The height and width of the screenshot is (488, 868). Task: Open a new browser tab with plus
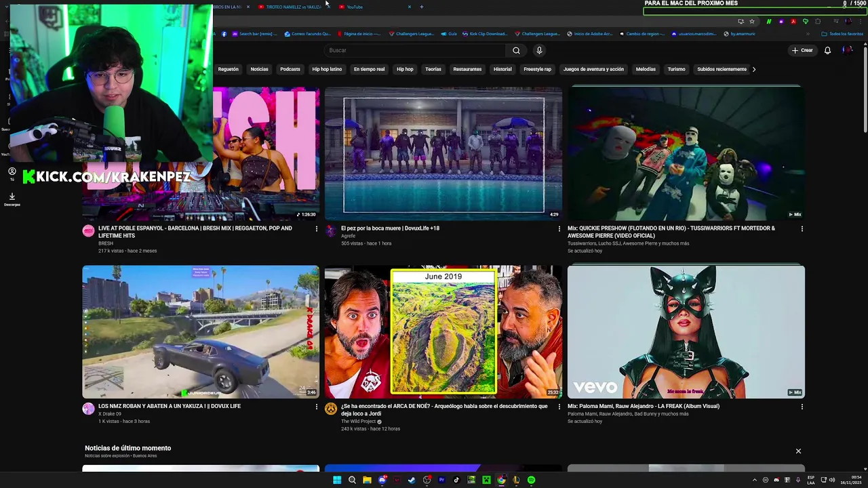[421, 7]
